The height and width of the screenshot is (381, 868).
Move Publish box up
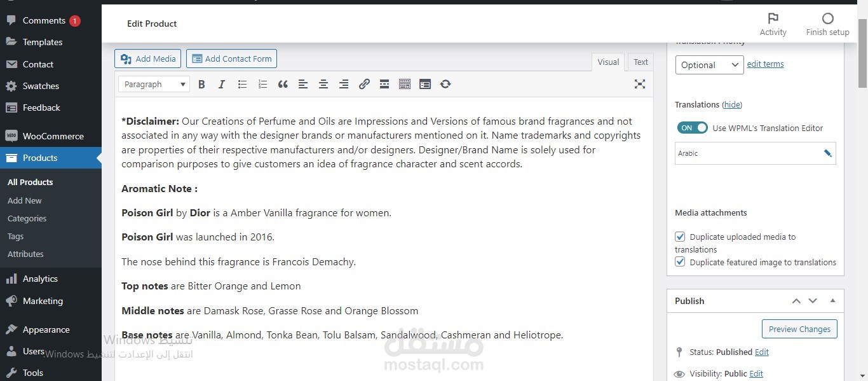coord(796,301)
